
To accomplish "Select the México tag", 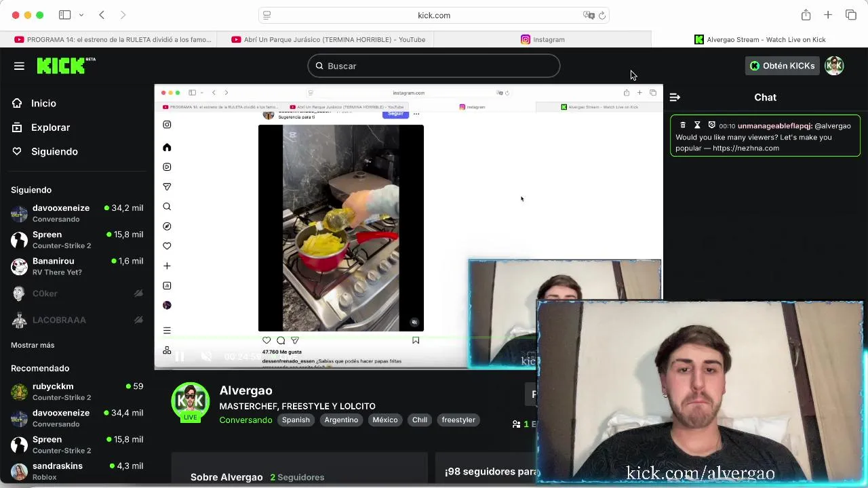I will (384, 420).
